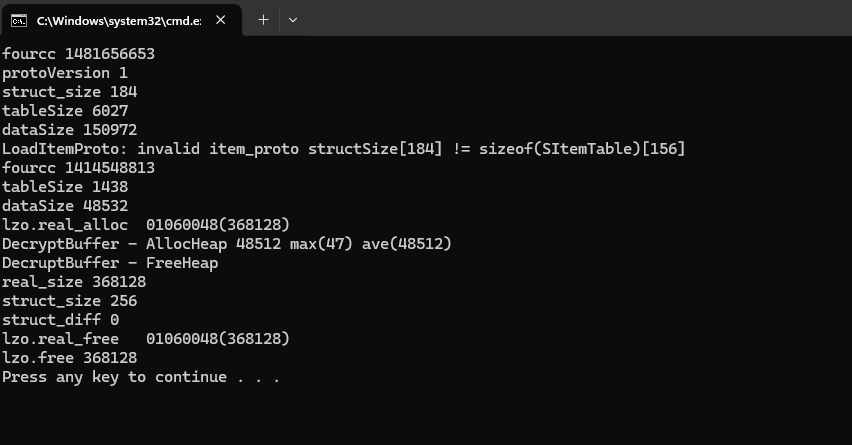Click the "DecryptBuffer - FreeHeap" output line
The image size is (852, 445).
110,263
